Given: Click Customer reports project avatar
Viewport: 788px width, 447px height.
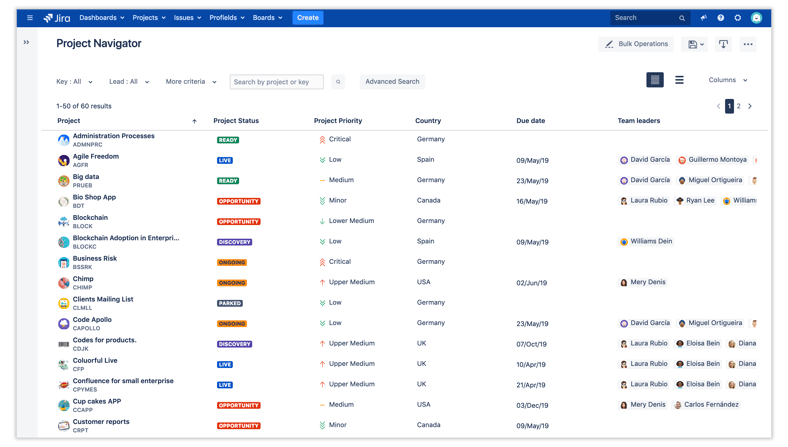Looking at the screenshot, I should (63, 426).
